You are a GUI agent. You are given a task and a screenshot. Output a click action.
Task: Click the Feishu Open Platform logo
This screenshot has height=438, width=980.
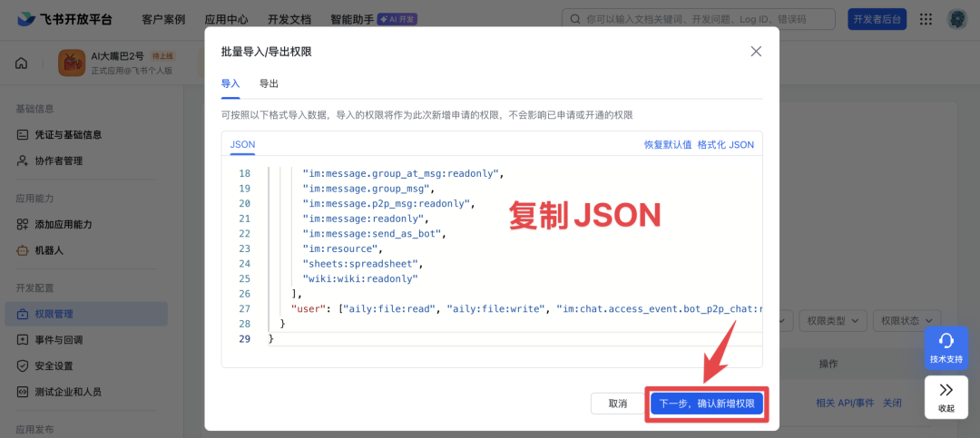(64, 19)
